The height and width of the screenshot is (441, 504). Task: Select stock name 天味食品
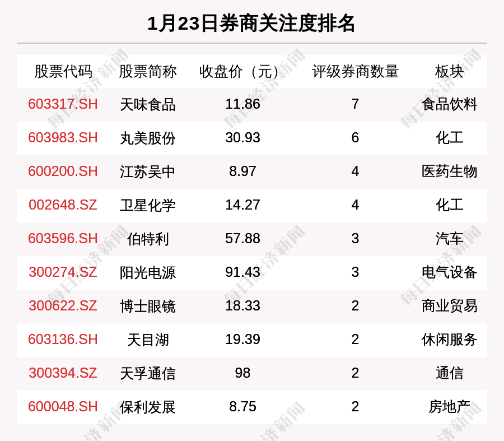click(147, 105)
